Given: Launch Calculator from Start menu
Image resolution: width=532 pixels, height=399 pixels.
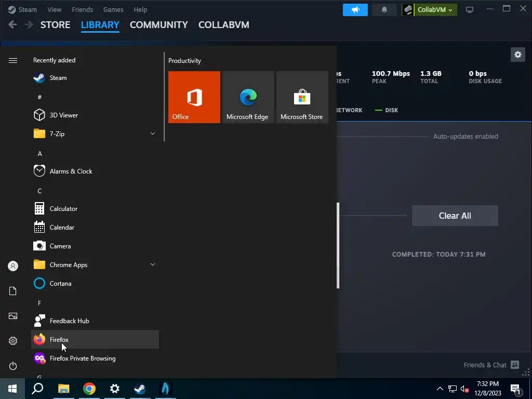Looking at the screenshot, I should 95,208.
